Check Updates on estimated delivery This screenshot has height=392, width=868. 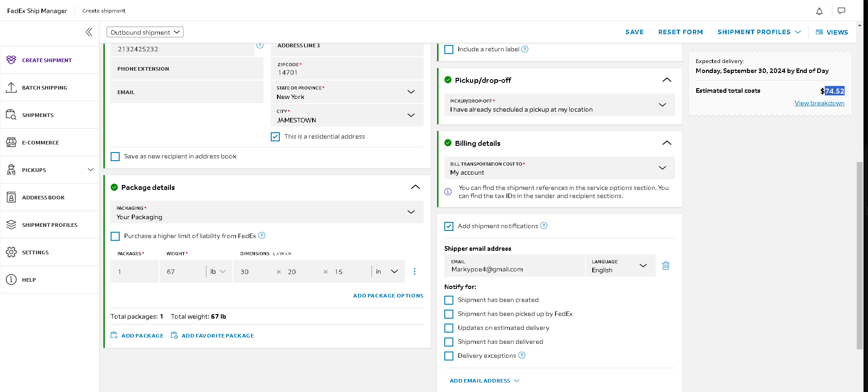point(449,328)
